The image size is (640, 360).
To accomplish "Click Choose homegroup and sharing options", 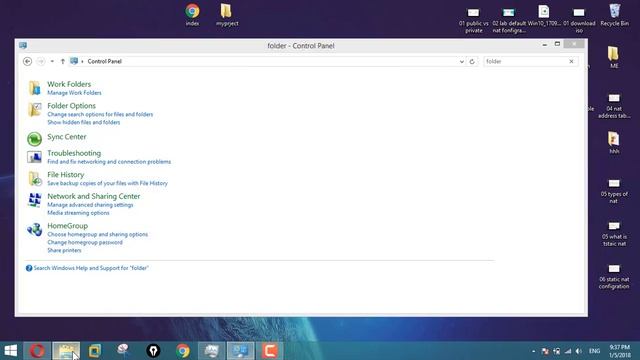I will 98,234.
